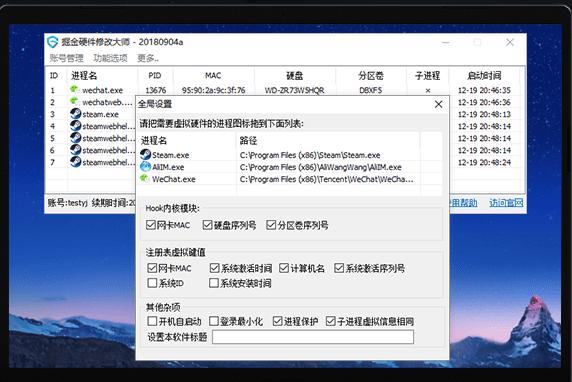
Task: Click the 分区卷 column header
Action: coord(371,76)
